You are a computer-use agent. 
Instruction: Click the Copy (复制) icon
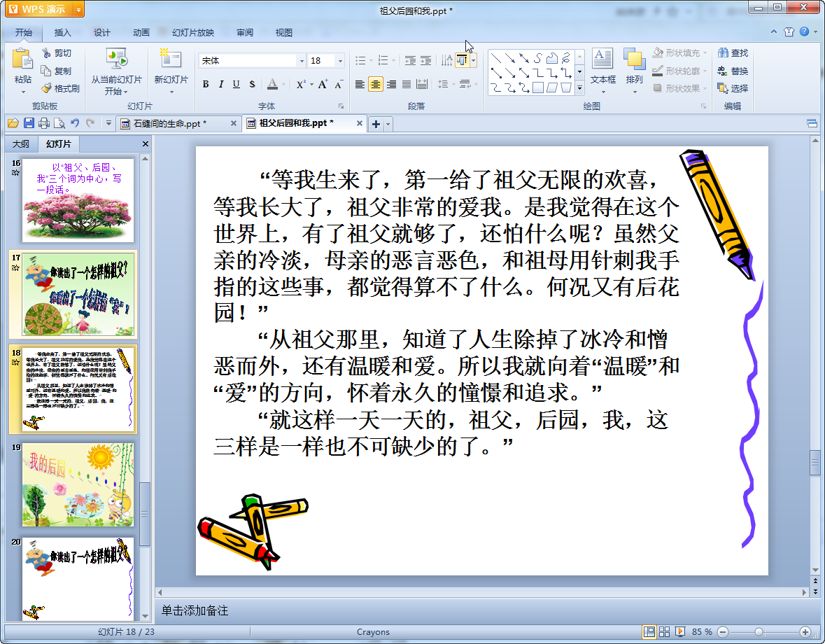coord(46,71)
